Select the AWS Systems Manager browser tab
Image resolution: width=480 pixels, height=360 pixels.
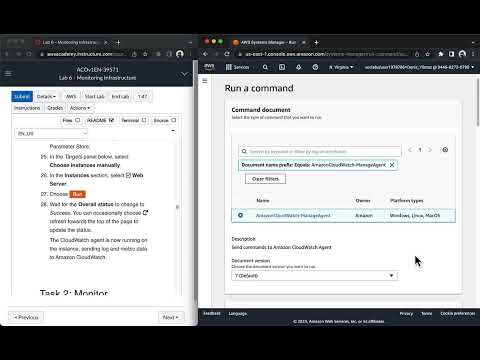click(269, 42)
